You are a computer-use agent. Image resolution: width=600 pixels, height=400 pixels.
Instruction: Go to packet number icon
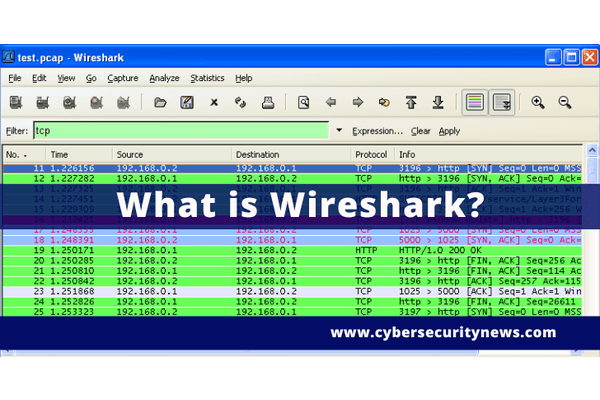point(384,102)
